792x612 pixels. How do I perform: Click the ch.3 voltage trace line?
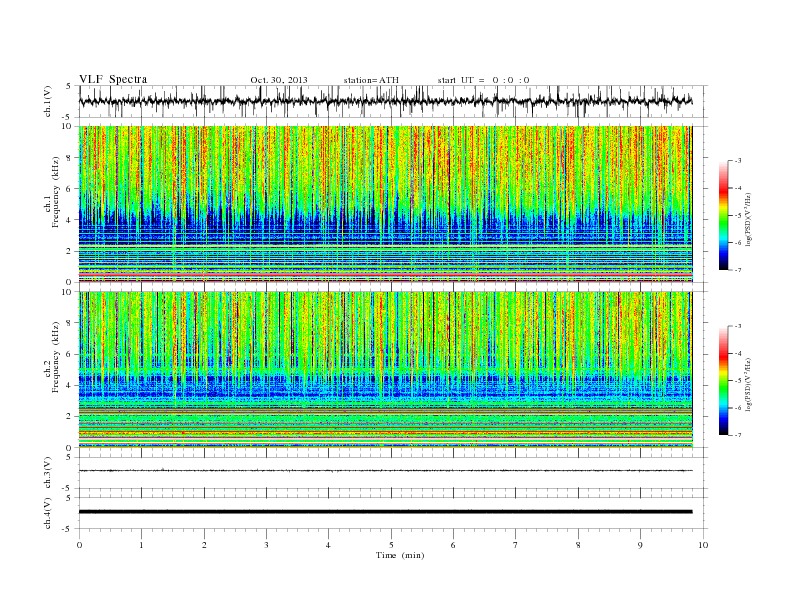[385, 471]
